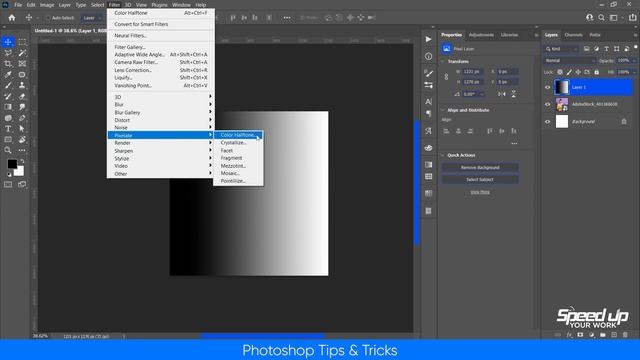The width and height of the screenshot is (640, 360).
Task: Hide Layer 1 using its eye icon
Action: pyautogui.click(x=547, y=87)
